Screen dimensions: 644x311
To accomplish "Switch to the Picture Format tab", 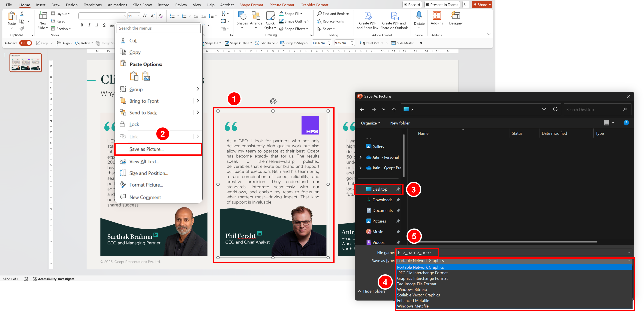I will pos(282,5).
